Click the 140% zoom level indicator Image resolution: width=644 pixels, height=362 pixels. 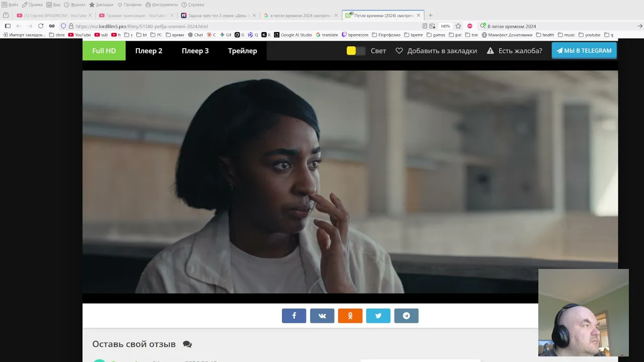tap(445, 26)
